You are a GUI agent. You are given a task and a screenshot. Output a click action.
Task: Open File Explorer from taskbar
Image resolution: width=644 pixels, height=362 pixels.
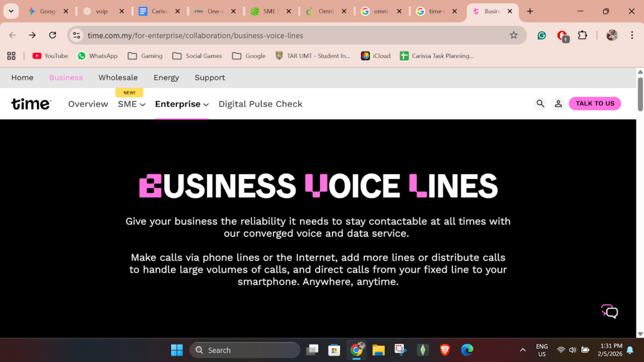point(378,350)
